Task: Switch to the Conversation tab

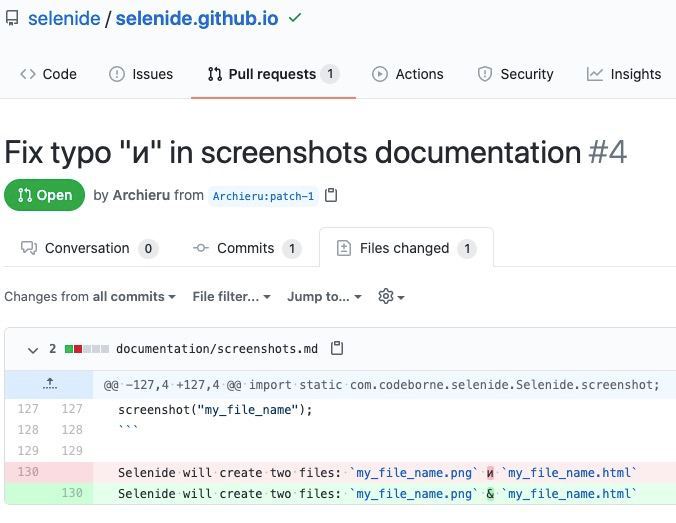Action: click(89, 248)
